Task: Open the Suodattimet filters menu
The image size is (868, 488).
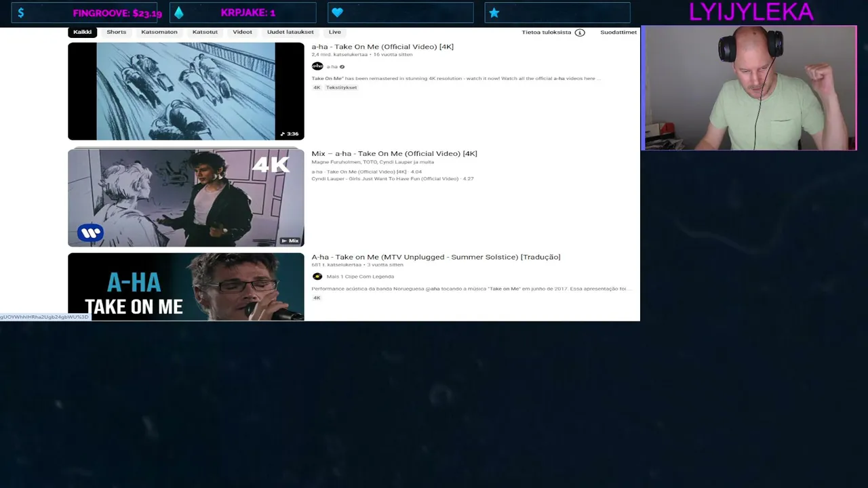Action: (x=618, y=32)
